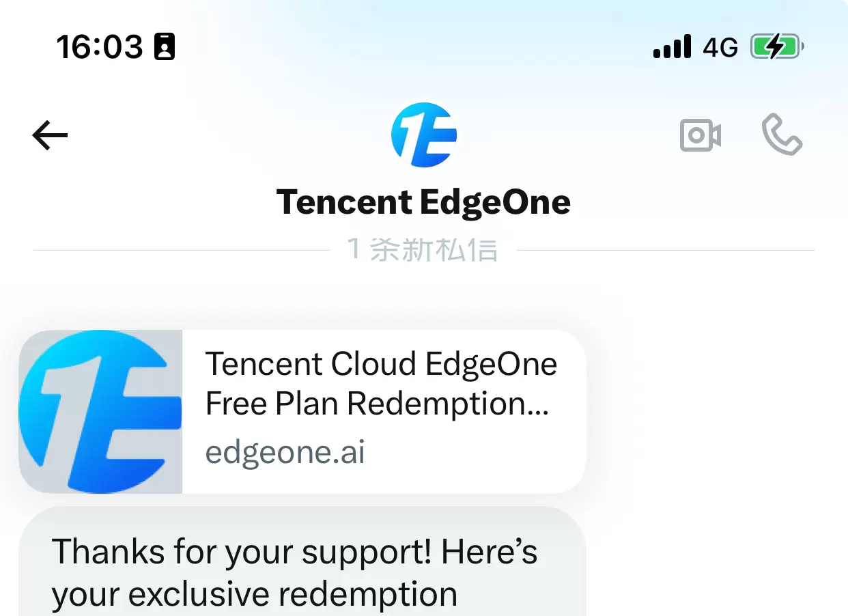Go back using the left arrow
This screenshot has width=848, height=616.
point(51,135)
